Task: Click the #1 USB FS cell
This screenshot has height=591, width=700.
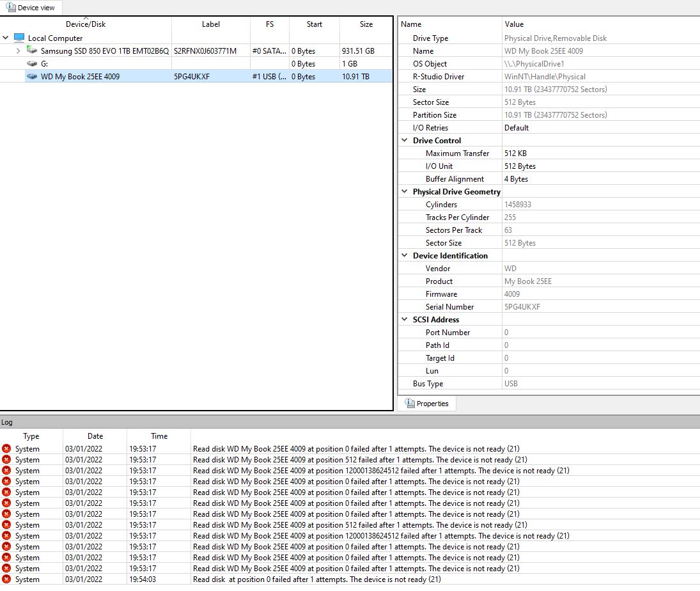Action: 269,76
